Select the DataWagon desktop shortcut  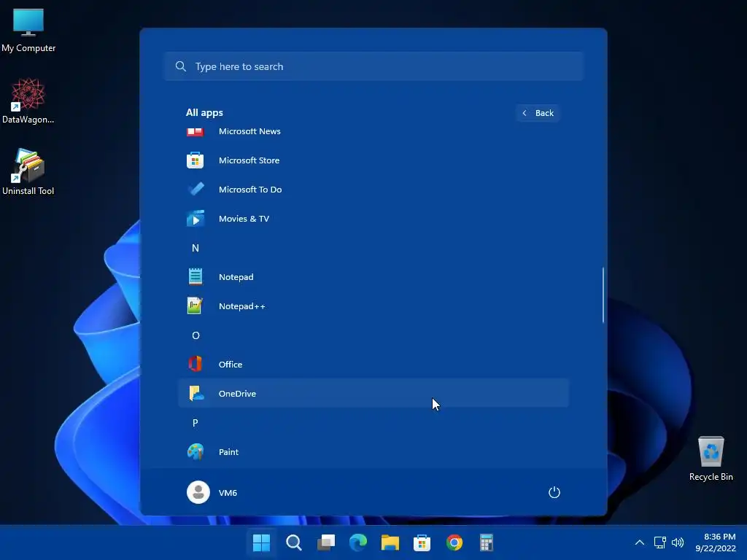point(28,101)
